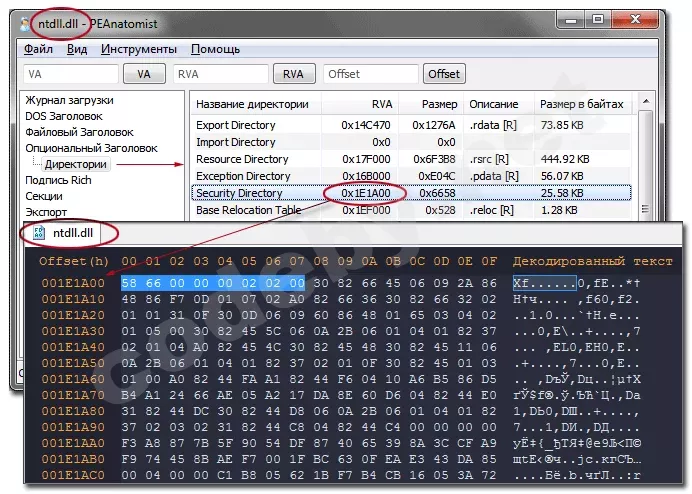Open the Файл menu

click(38, 49)
